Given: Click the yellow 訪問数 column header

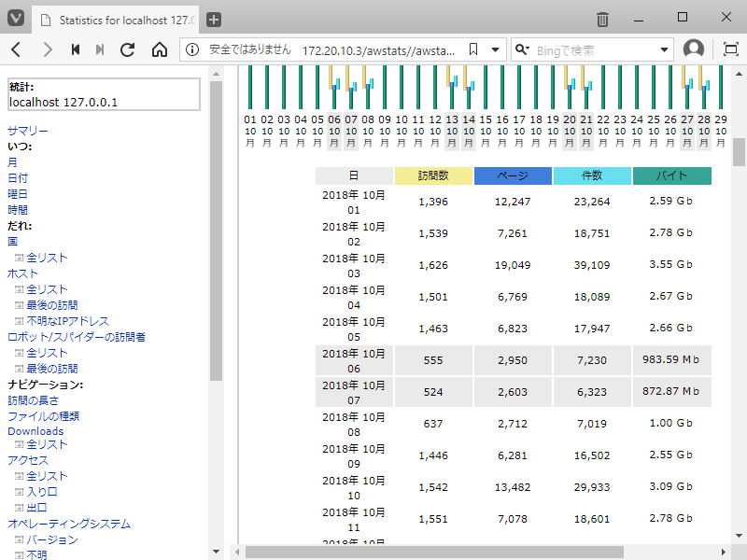Looking at the screenshot, I should coord(433,175).
